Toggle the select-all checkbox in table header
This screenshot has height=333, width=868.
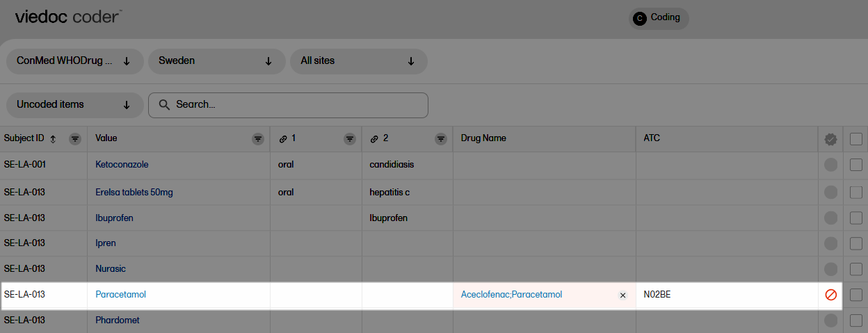click(x=856, y=139)
